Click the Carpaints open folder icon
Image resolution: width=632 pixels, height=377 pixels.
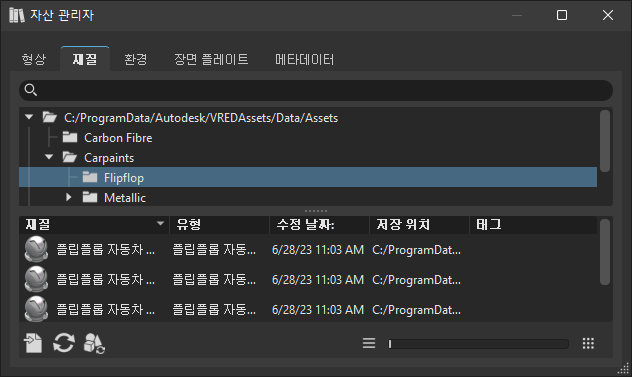[70, 157]
